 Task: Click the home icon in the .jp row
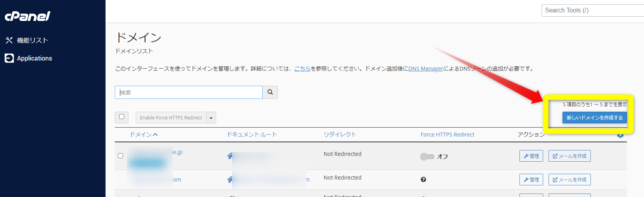230,156
